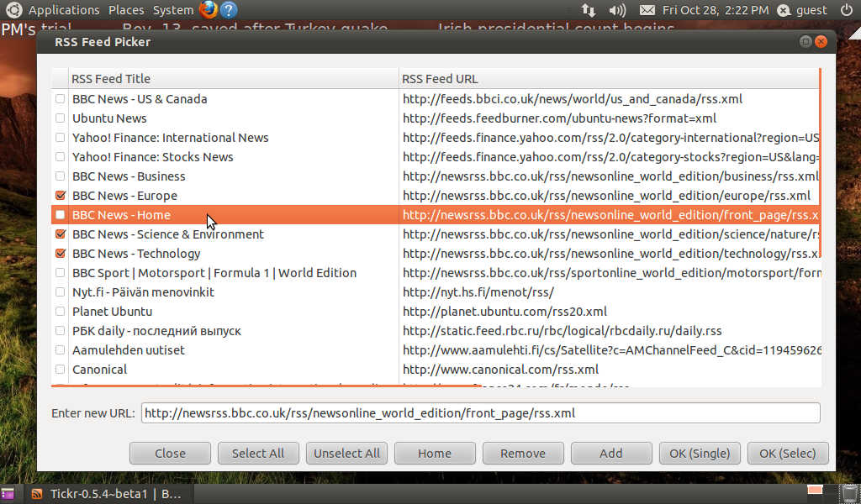Open the System menu
Image resolution: width=861 pixels, height=504 pixels.
coord(173,10)
